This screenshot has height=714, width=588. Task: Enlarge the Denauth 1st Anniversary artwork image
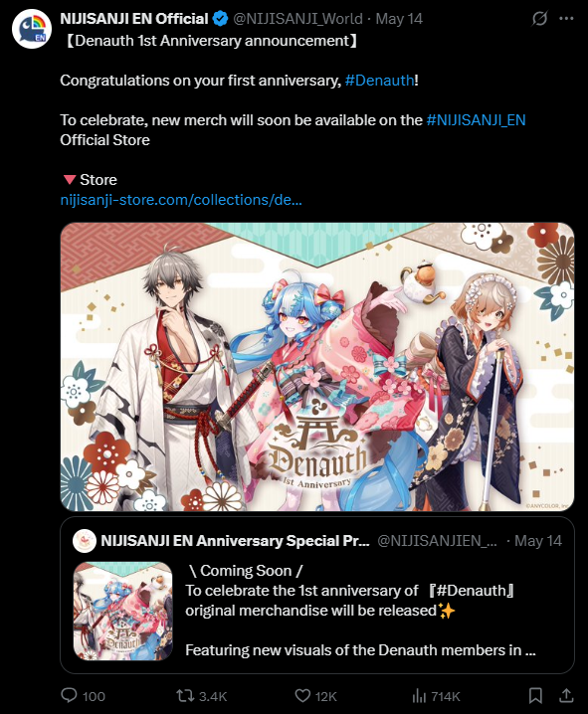click(x=317, y=367)
